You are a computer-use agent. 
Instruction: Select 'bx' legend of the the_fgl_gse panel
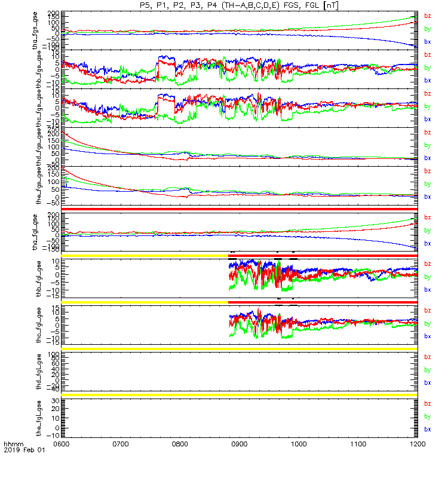(428, 429)
